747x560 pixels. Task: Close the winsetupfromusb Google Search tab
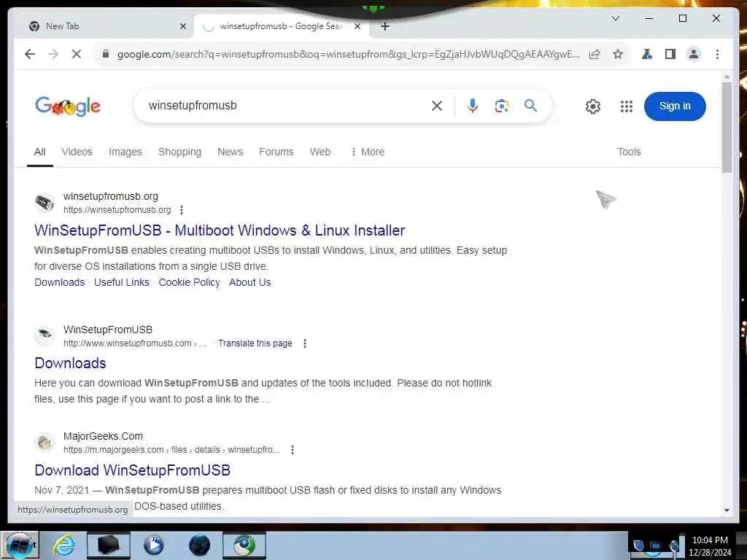pos(357,27)
